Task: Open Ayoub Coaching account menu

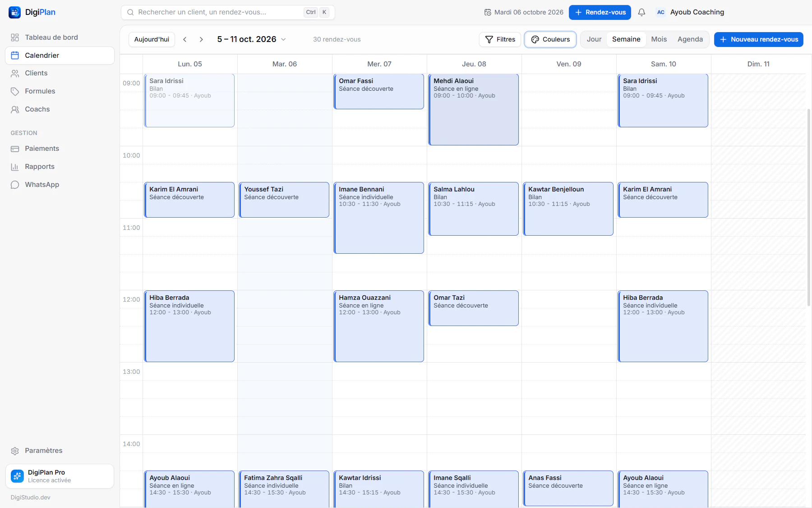Action: point(690,12)
